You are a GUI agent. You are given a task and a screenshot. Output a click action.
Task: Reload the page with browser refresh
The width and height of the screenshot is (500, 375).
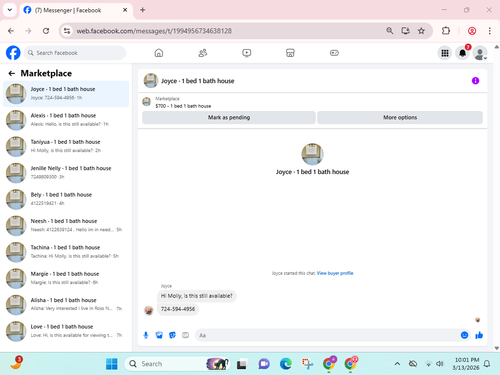46,31
